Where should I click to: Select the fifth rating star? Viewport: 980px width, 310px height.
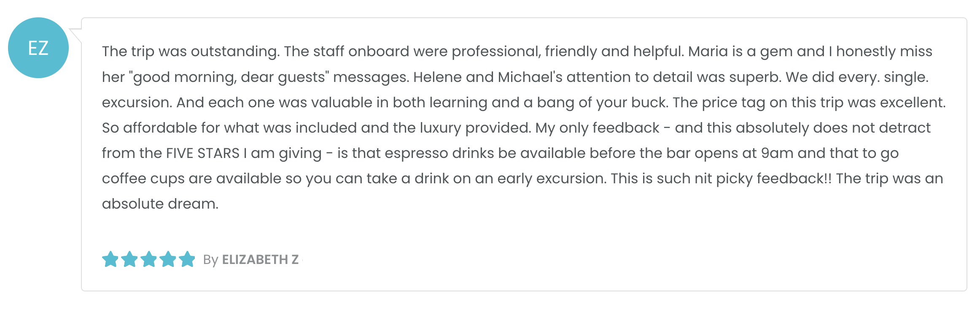click(x=187, y=259)
